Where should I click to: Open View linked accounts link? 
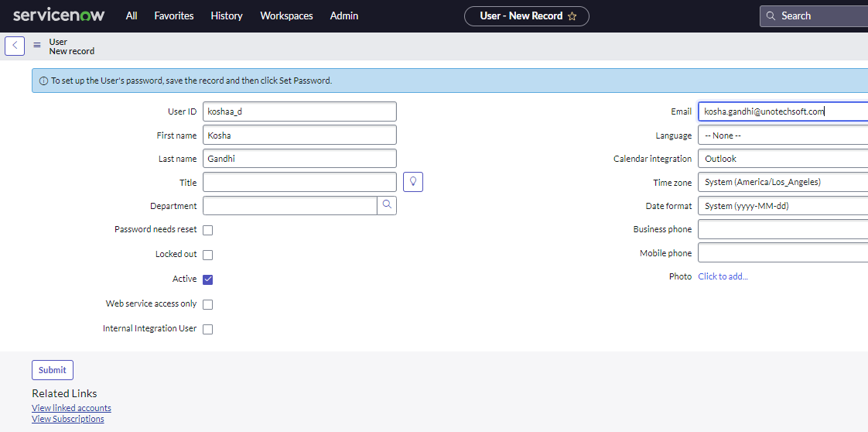tap(71, 408)
